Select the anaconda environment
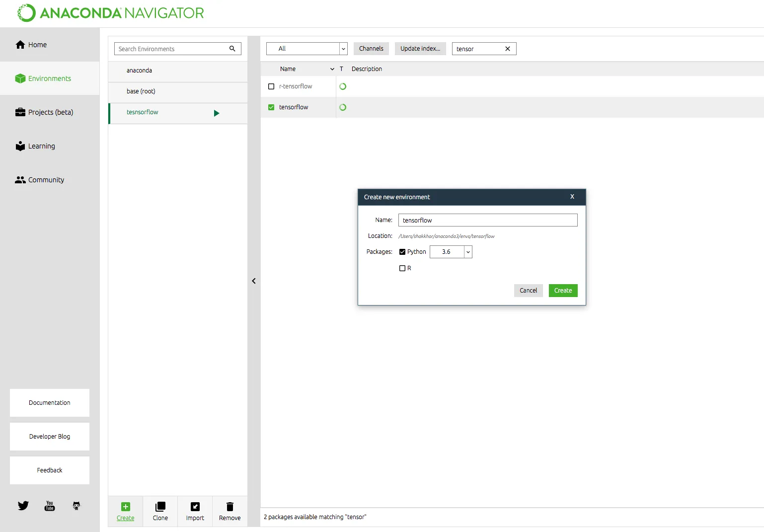The width and height of the screenshot is (764, 532). point(178,71)
